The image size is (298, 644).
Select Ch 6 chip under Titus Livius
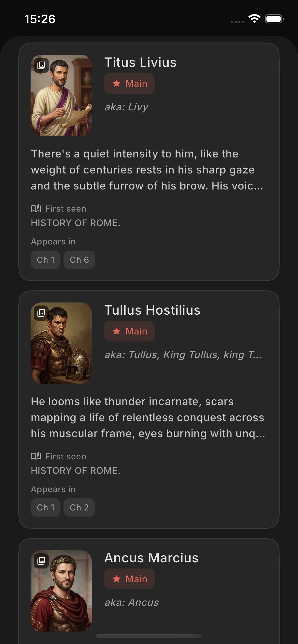click(x=79, y=260)
